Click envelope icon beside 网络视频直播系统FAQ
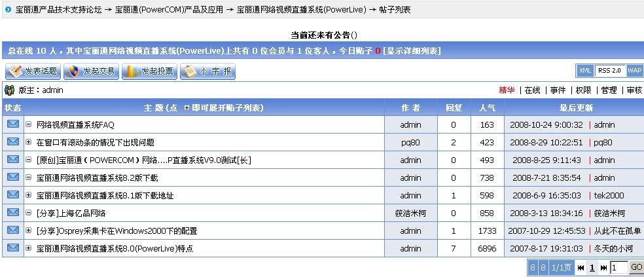Viewport: 644px width, 277px height. (x=13, y=124)
